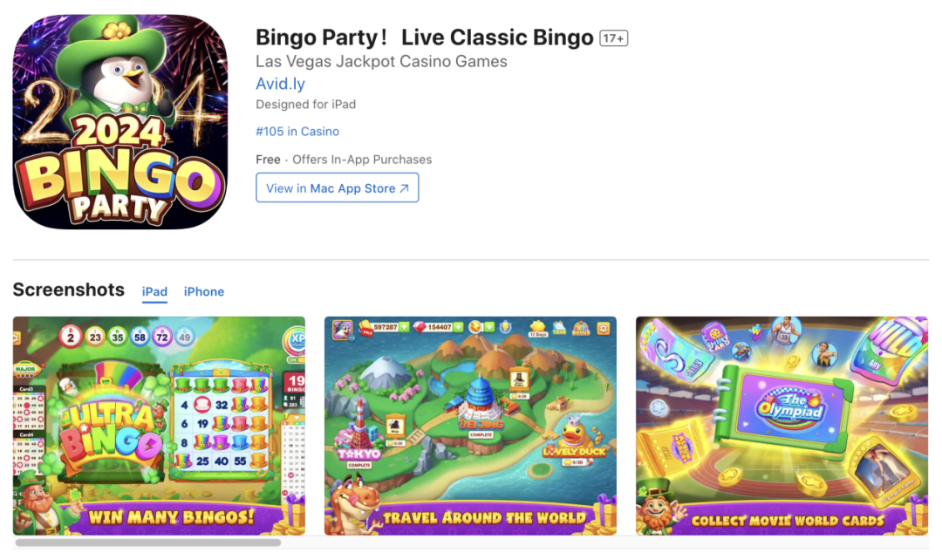Click View in Mac App Store button

[x=337, y=188]
